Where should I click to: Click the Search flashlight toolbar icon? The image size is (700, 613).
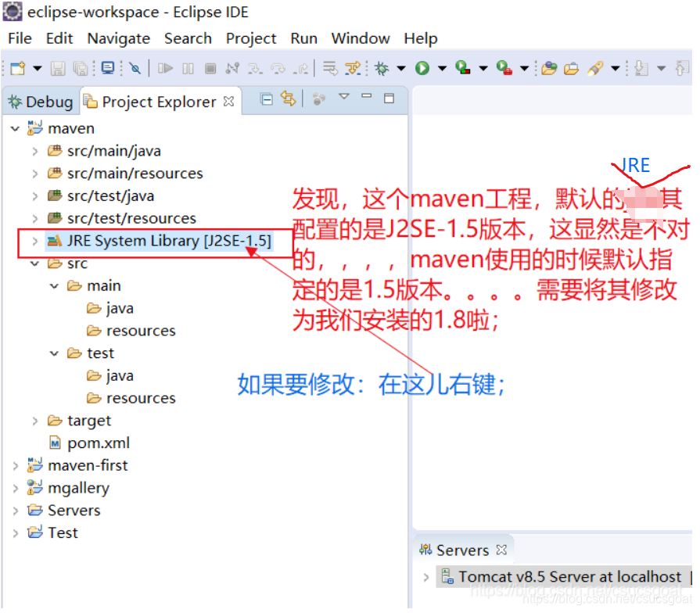click(595, 68)
